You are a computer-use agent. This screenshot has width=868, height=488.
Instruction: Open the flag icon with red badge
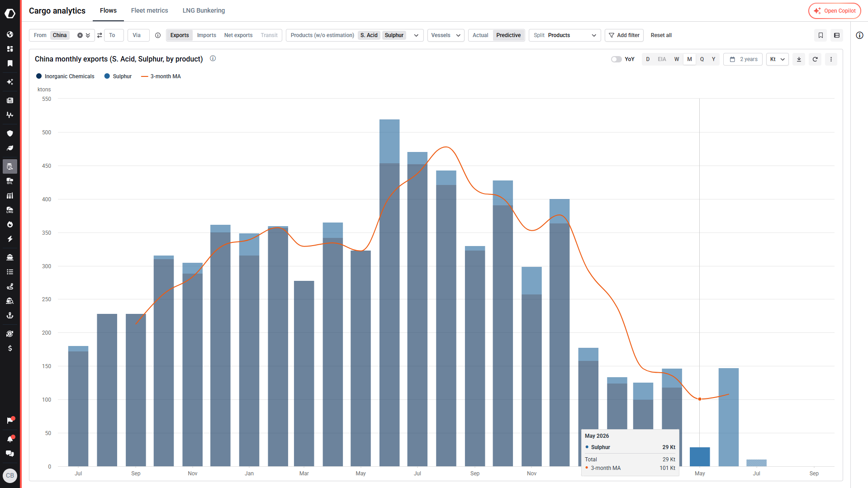coord(10,421)
